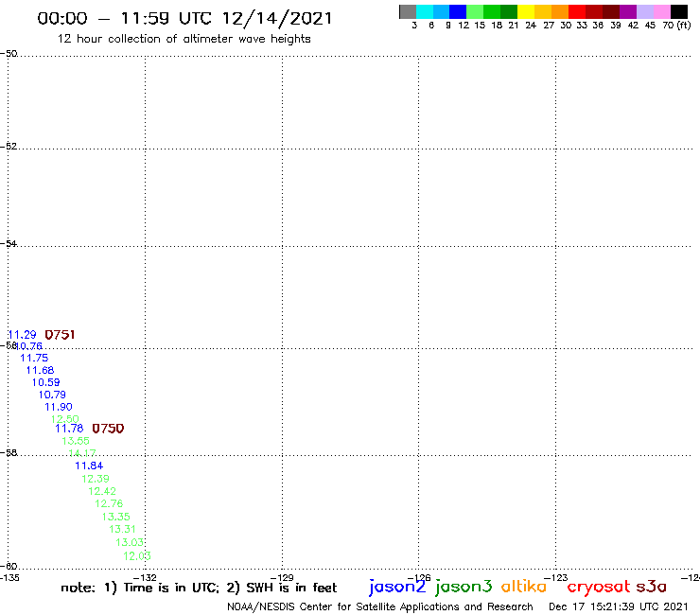
Task: Click the -52 latitude axis label
Action: pyautogui.click(x=9, y=146)
